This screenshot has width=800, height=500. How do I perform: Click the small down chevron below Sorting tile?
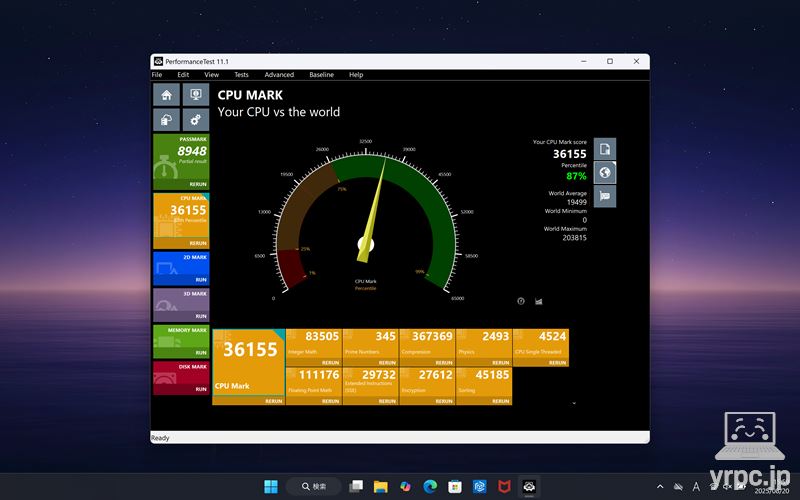point(574,403)
